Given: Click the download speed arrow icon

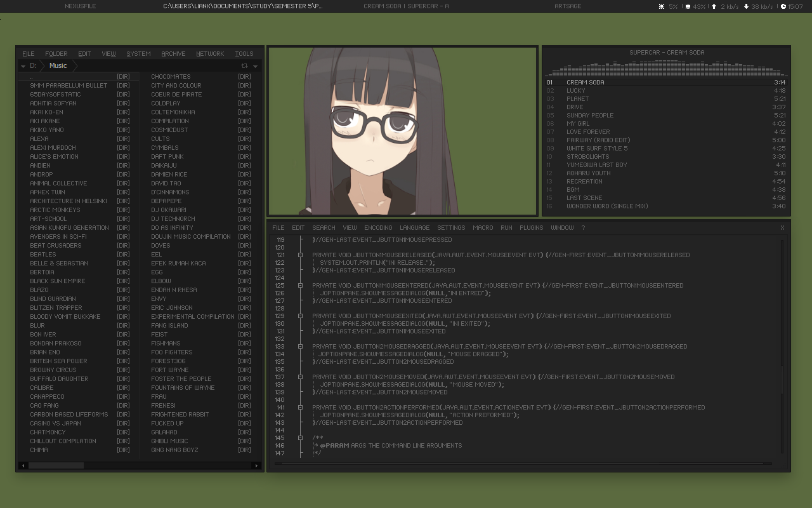Looking at the screenshot, I should click(x=746, y=6).
